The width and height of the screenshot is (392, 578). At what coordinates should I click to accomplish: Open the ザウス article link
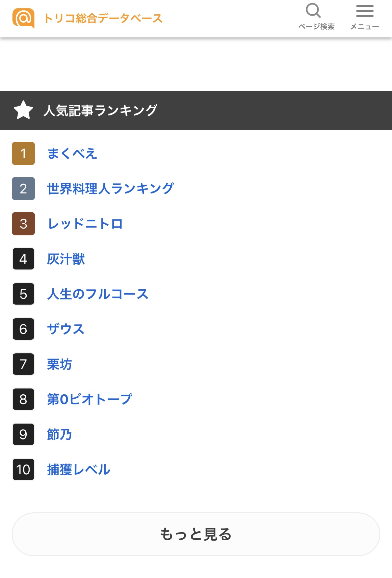(x=66, y=329)
